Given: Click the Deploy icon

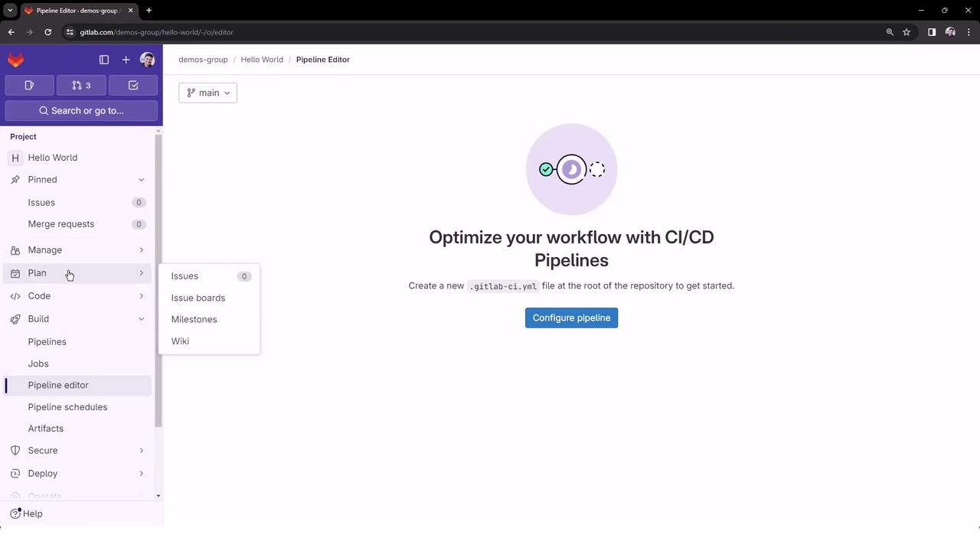Looking at the screenshot, I should 15,474.
